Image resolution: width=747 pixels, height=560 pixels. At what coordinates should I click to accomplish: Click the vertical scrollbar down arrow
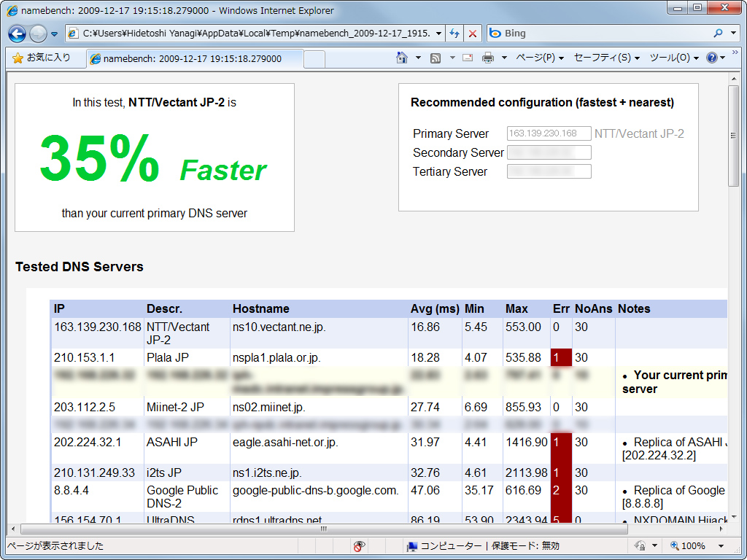[734, 517]
